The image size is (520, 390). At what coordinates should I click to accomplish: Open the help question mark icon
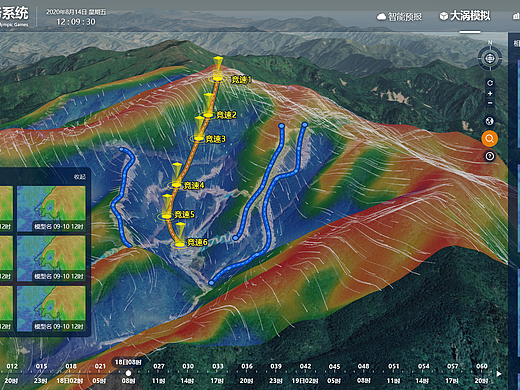489,156
